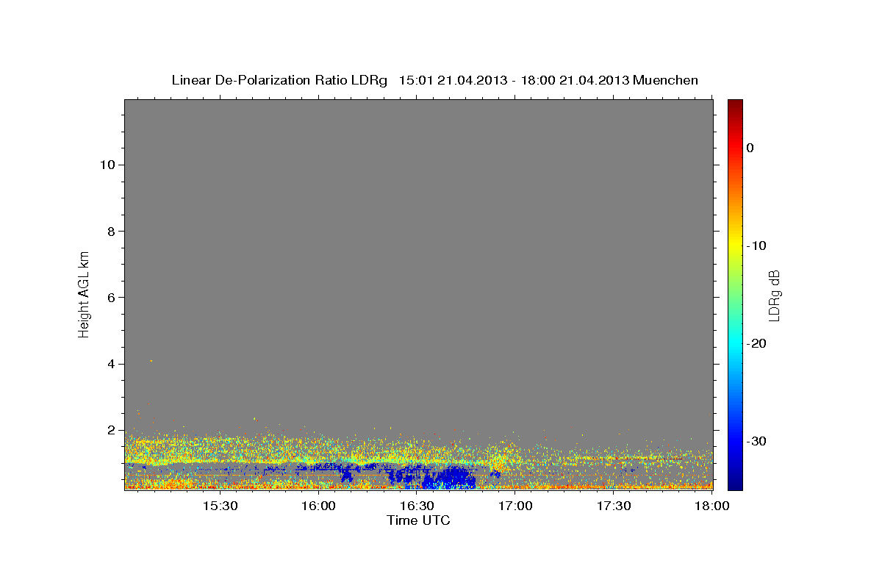Click the '17:00' time axis label

[x=515, y=506]
